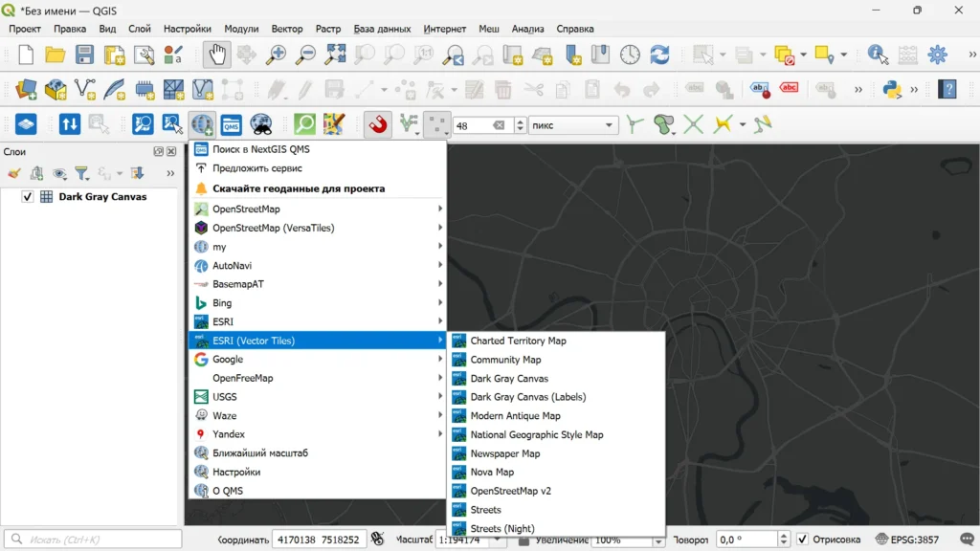Click the EPSG:3857 projection button
The height and width of the screenshot is (551, 980).
click(907, 540)
